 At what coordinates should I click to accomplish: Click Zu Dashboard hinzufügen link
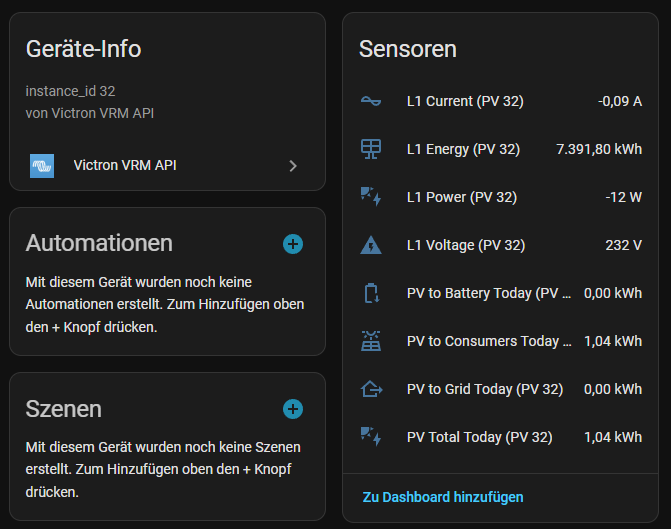(x=442, y=497)
